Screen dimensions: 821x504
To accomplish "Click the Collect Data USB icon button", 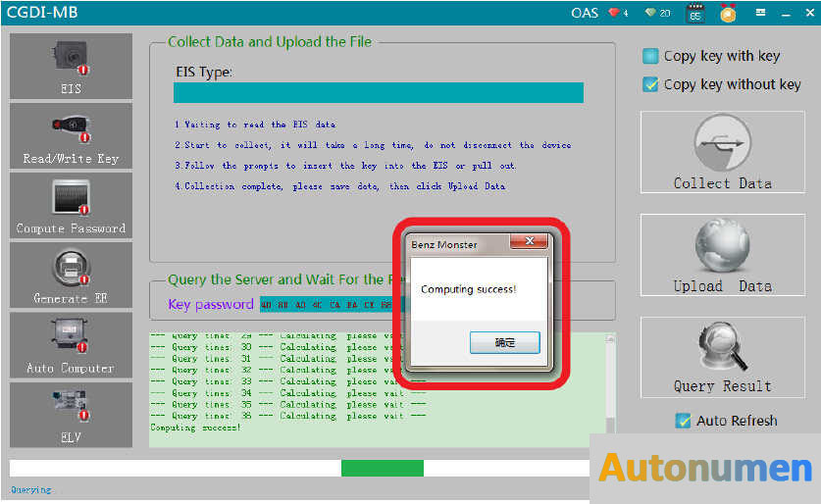I will [x=723, y=152].
